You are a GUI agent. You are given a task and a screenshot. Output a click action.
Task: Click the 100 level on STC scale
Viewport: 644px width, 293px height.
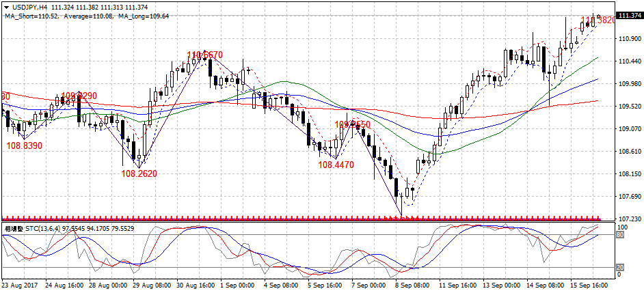coord(622,227)
